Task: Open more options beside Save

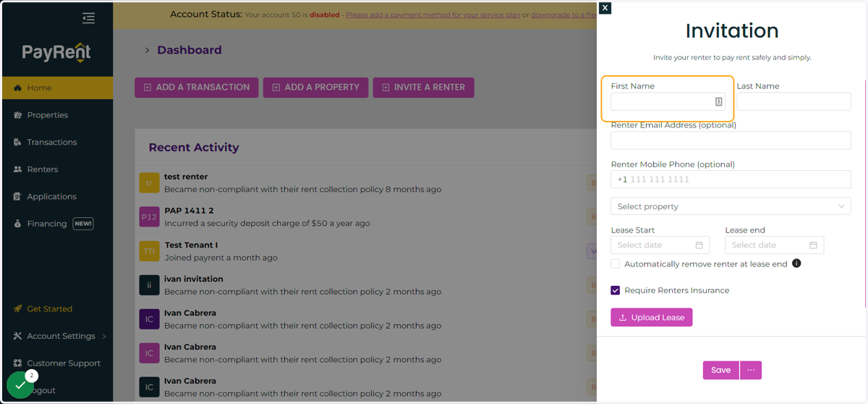Action: coord(751,370)
